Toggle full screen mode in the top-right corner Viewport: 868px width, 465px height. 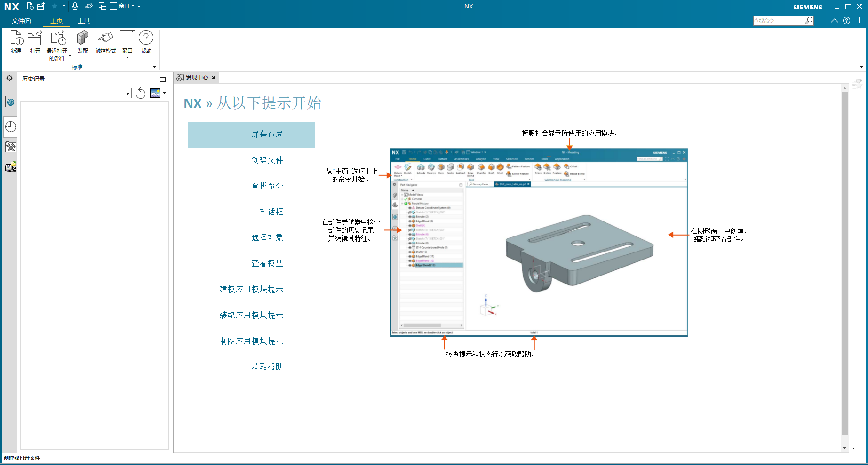pyautogui.click(x=822, y=21)
